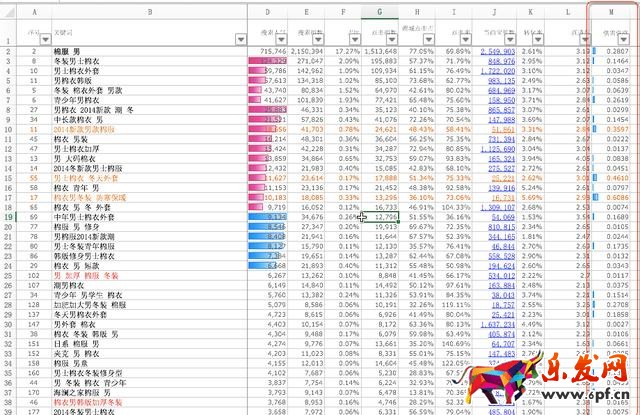Select the column B header
The height and width of the screenshot is (415, 640).
tap(149, 12)
